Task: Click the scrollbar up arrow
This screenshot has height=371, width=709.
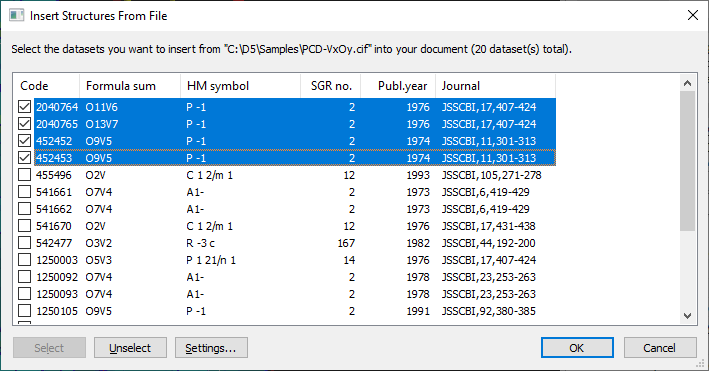Action: point(687,83)
